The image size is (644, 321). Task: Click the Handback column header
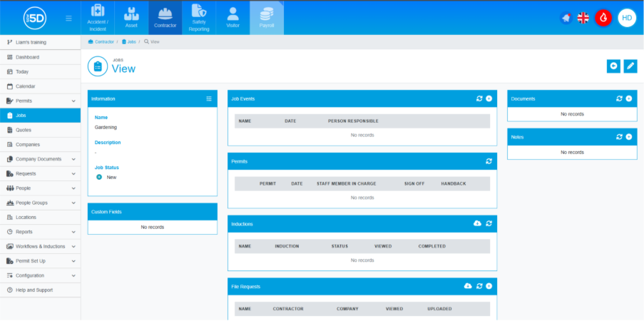point(454,184)
